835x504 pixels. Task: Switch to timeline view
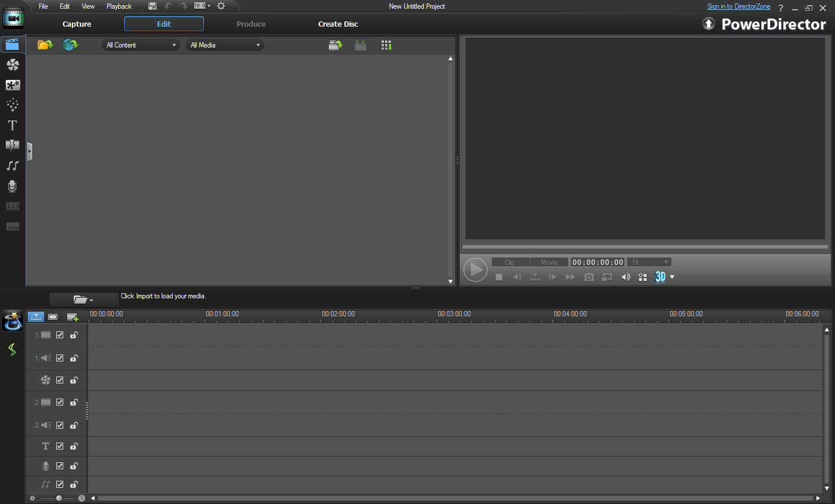[x=36, y=317]
